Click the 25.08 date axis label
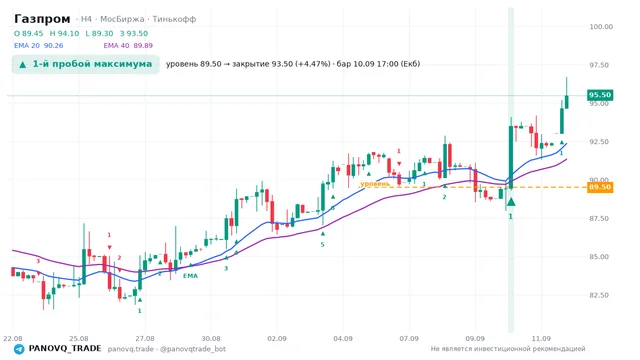 coord(79,339)
